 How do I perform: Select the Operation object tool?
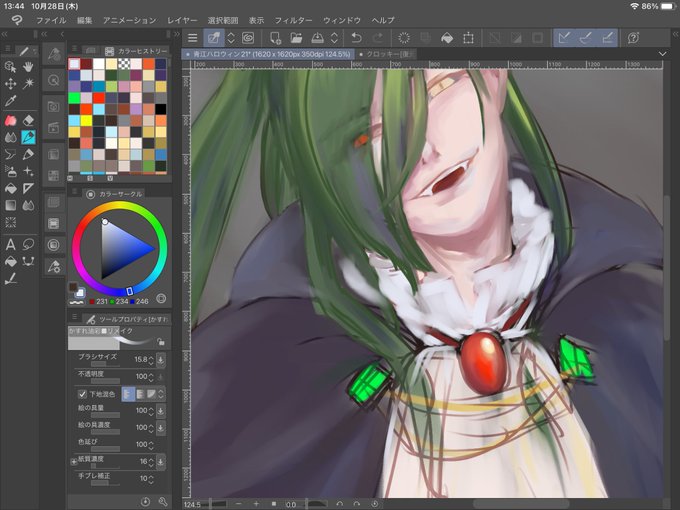pyautogui.click(x=10, y=67)
